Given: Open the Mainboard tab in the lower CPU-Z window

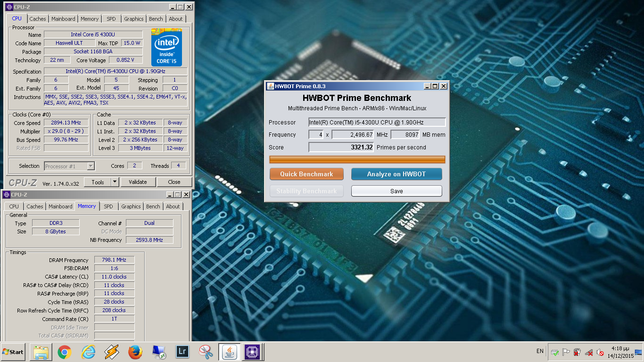Looking at the screenshot, I should [60, 206].
